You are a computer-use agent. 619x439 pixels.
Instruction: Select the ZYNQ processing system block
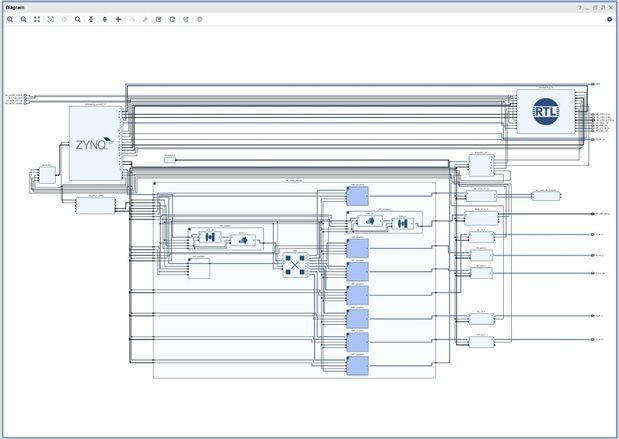[x=95, y=144]
